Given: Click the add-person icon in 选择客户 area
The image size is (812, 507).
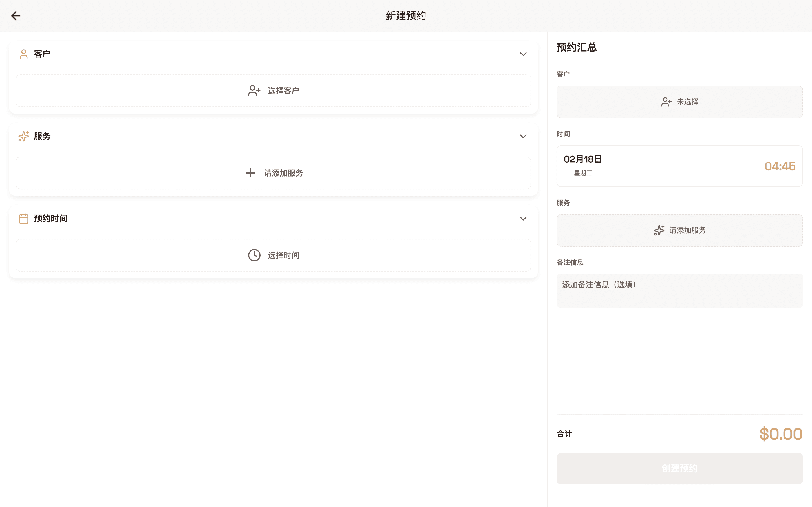Looking at the screenshot, I should click(x=254, y=90).
